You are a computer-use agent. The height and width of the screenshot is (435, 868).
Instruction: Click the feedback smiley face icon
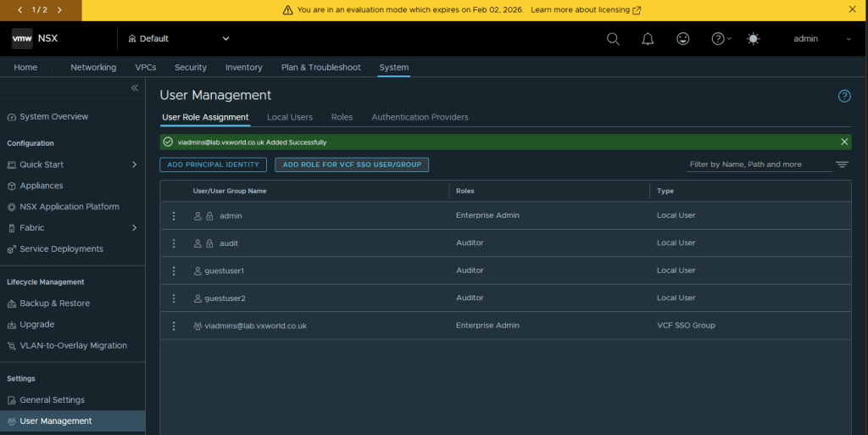(x=682, y=39)
